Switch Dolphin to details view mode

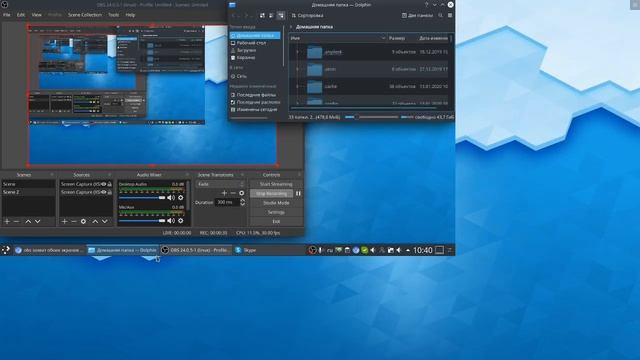[x=281, y=16]
